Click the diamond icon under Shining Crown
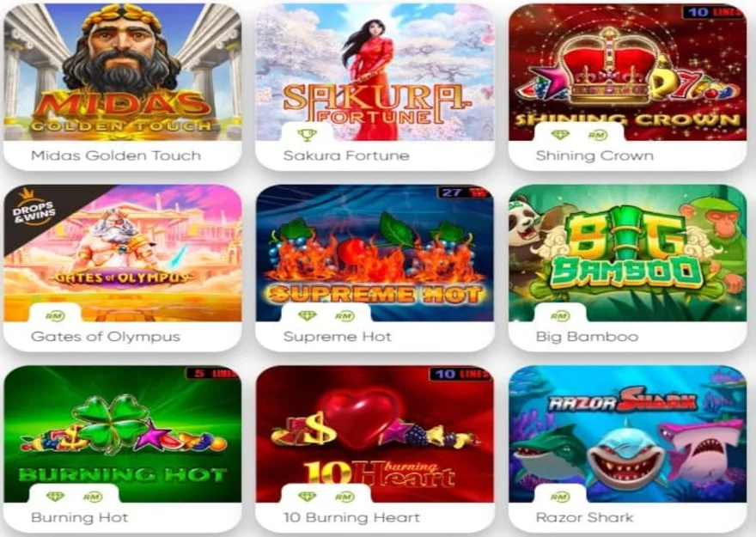This screenshot has width=756, height=537. click(x=560, y=135)
